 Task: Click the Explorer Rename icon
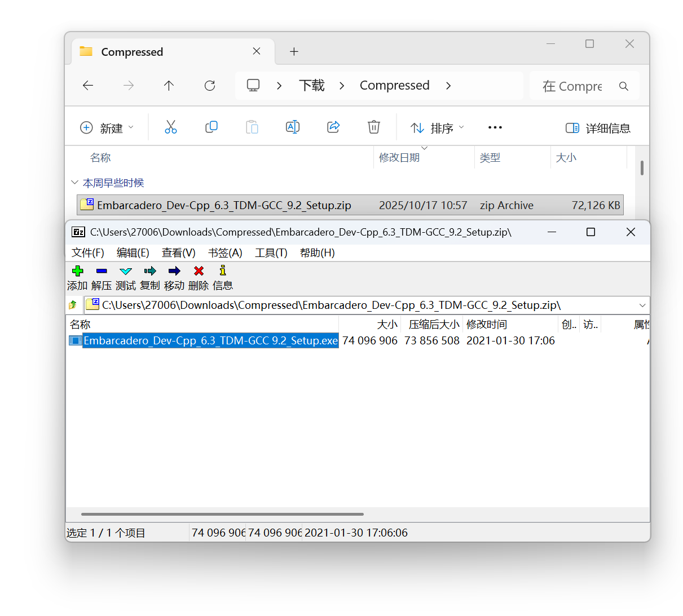click(x=293, y=127)
